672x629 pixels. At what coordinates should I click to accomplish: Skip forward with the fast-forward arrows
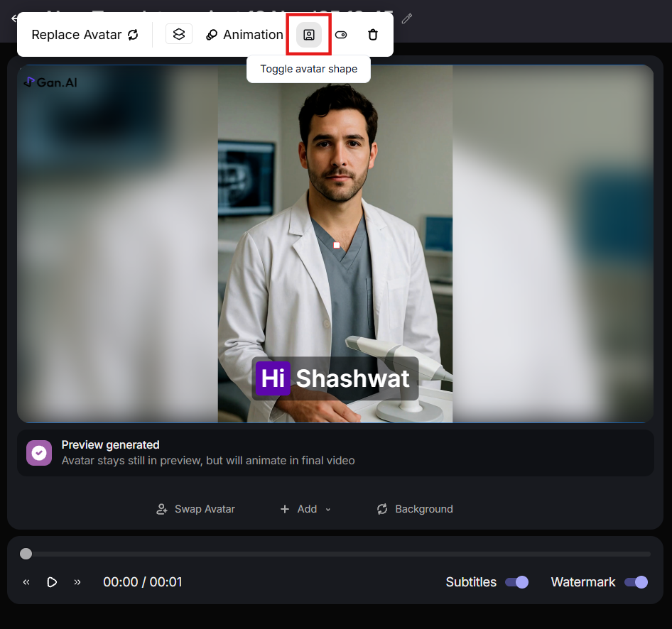(x=77, y=582)
